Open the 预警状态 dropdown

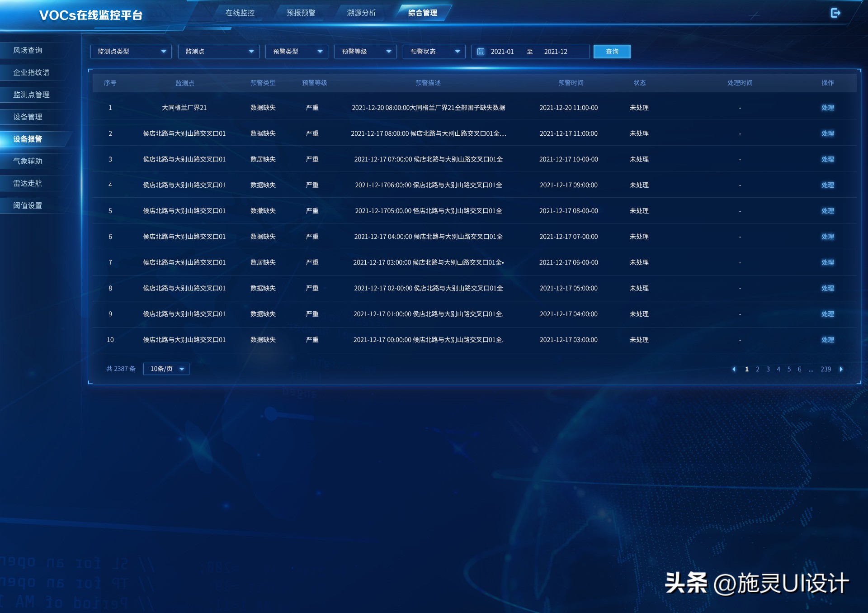[434, 52]
